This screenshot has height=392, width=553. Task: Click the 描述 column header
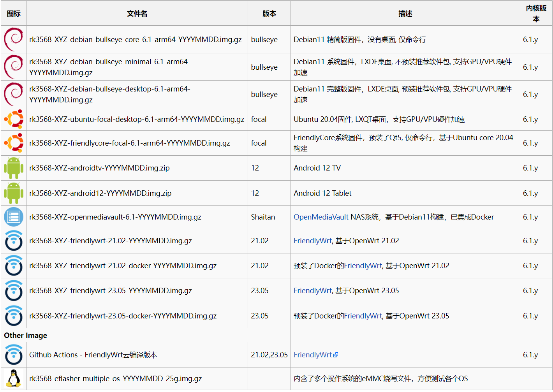pyautogui.click(x=405, y=14)
